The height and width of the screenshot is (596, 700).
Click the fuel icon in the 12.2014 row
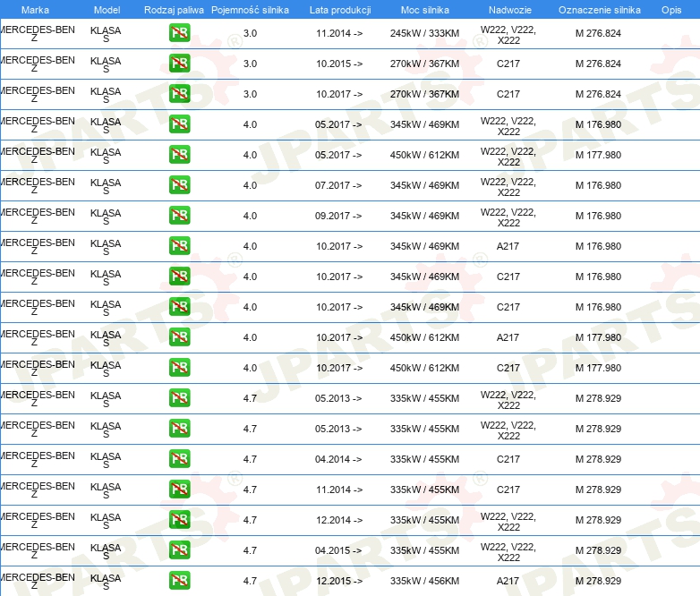click(x=179, y=520)
